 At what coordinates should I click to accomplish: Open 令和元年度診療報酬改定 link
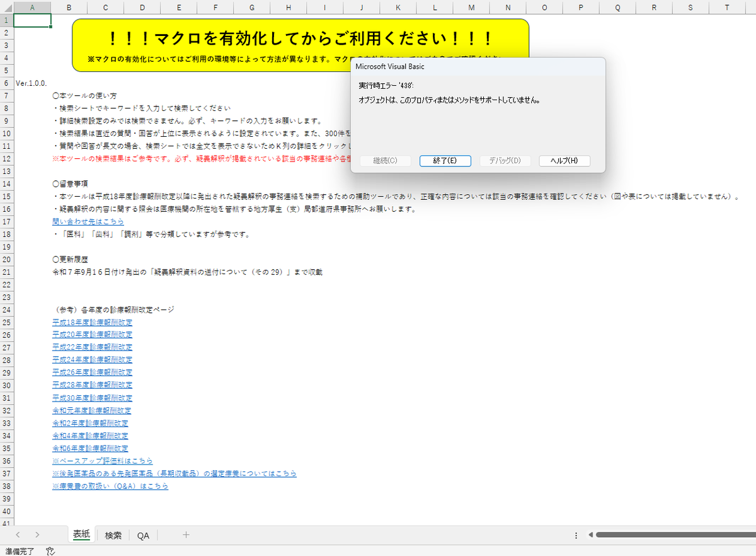pos(92,410)
